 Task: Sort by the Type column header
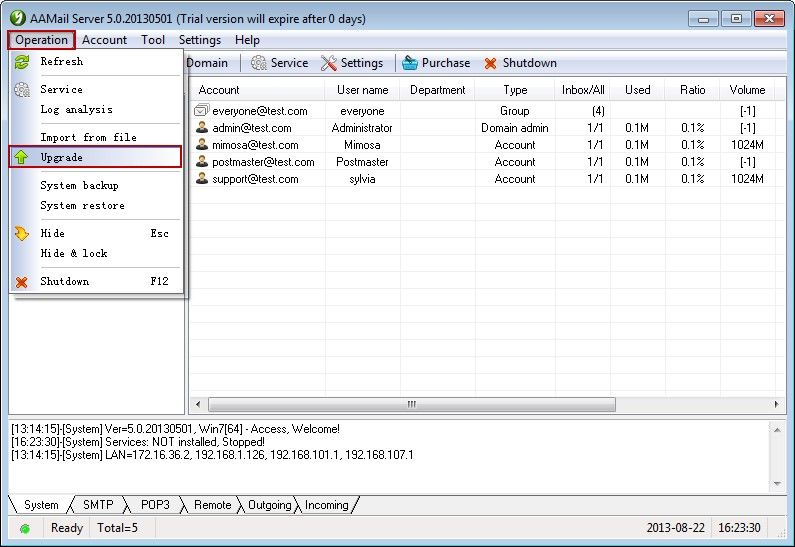pyautogui.click(x=515, y=90)
